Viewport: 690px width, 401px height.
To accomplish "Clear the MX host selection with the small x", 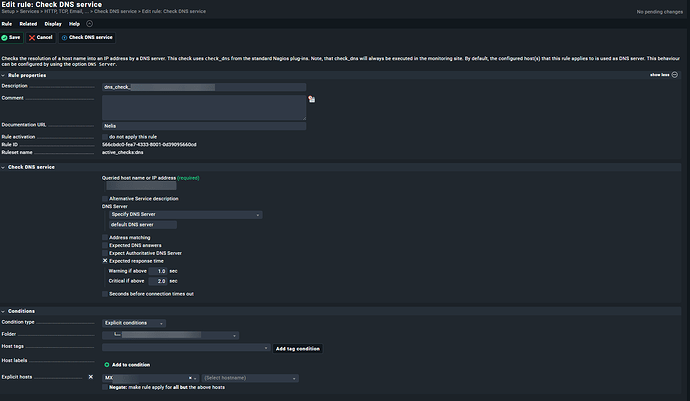I will click(190, 378).
